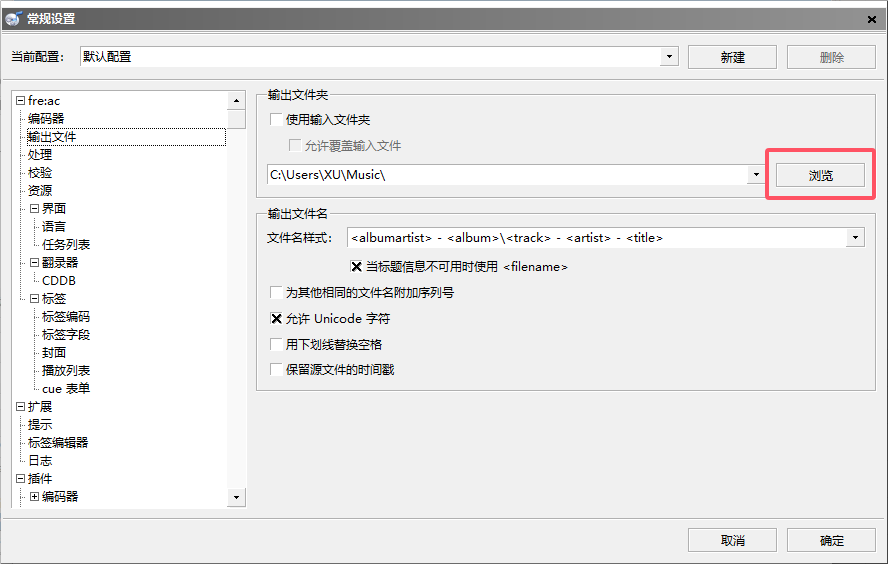Collapse the 翻录器 tree node

[35, 262]
